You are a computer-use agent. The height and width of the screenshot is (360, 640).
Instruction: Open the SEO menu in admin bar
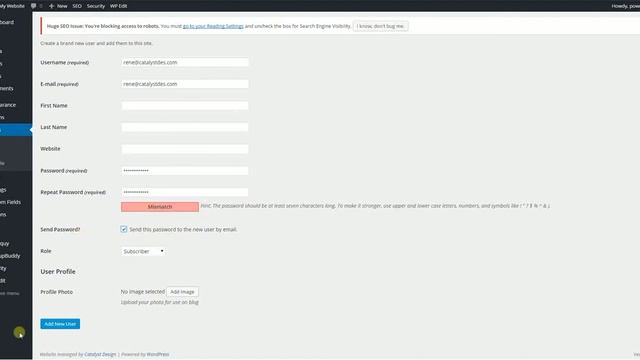click(x=77, y=6)
